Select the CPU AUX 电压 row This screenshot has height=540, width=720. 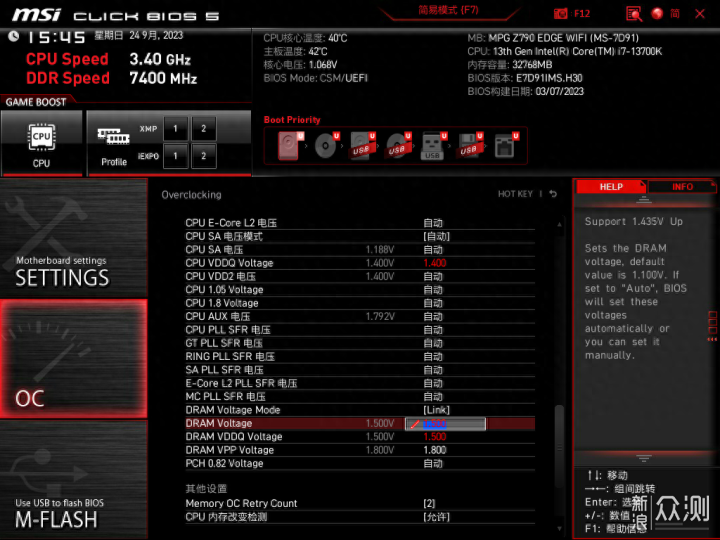coord(360,316)
